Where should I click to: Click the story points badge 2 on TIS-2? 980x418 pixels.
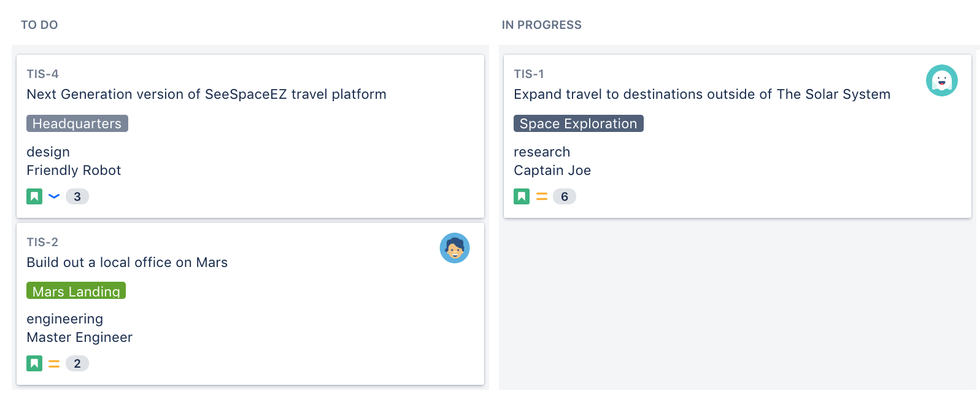(77, 363)
